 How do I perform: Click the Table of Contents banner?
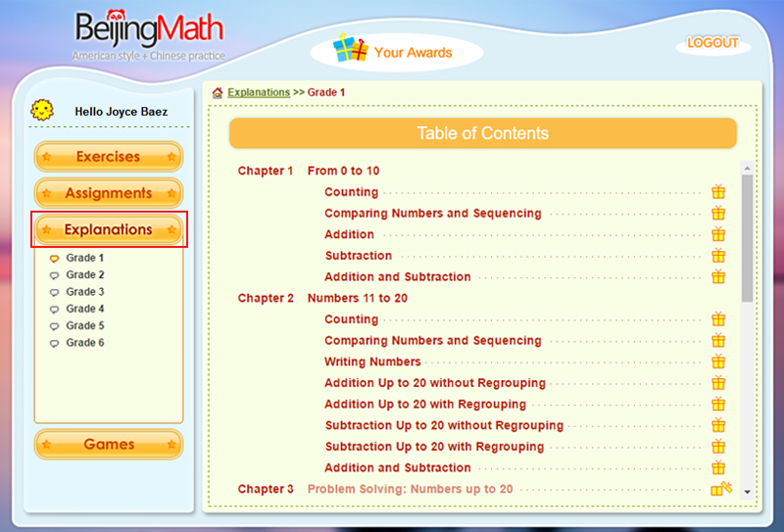pos(483,133)
